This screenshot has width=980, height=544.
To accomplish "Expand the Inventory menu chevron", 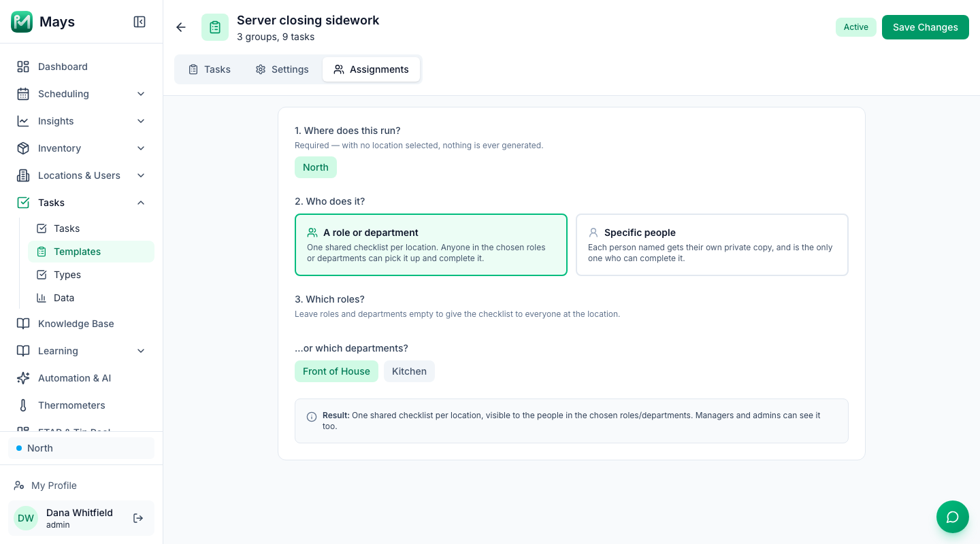I will (141, 148).
